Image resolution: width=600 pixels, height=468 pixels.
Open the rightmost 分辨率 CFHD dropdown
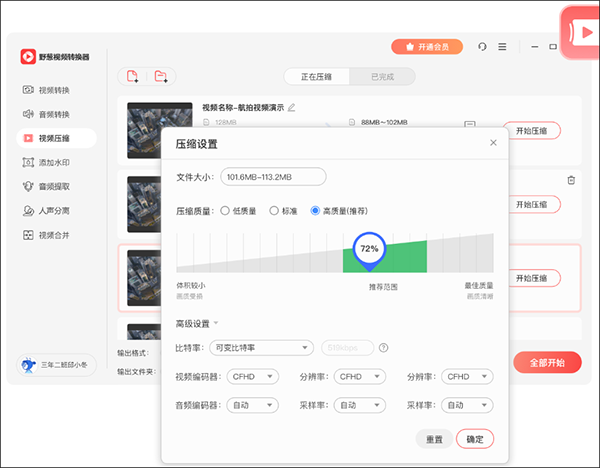tap(467, 377)
